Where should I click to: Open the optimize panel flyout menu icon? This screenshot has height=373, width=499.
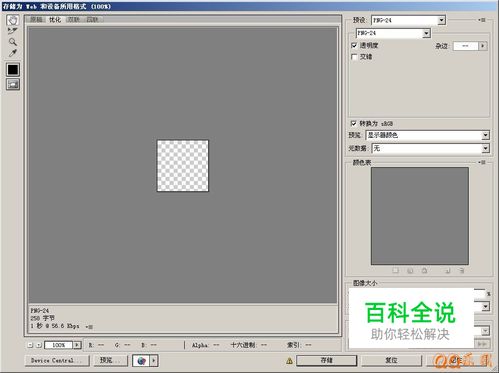point(482,20)
